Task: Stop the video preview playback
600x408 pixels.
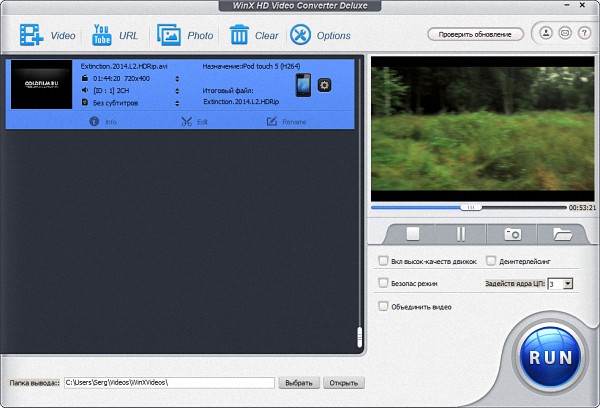Action: coord(412,233)
